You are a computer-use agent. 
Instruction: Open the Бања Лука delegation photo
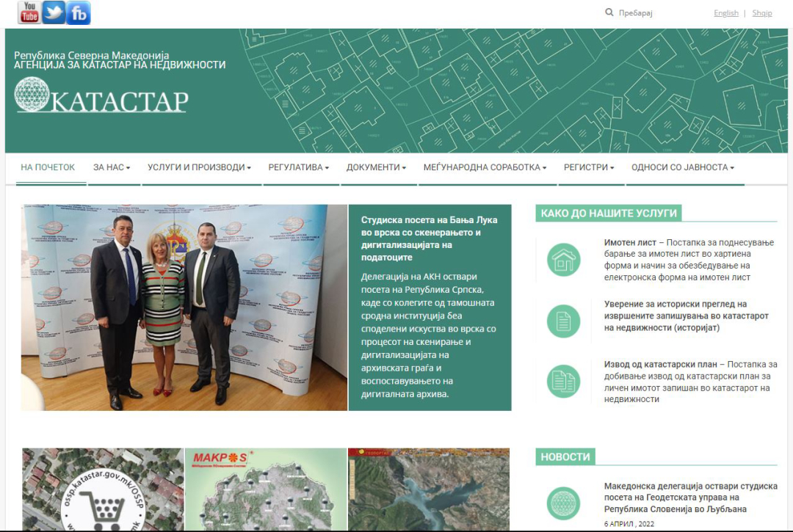point(184,307)
